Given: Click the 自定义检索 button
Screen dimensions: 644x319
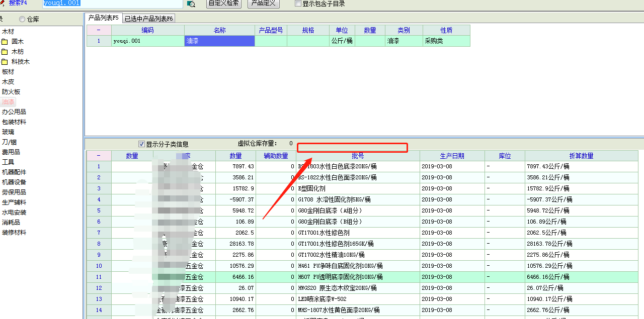Looking at the screenshot, I should (224, 4).
